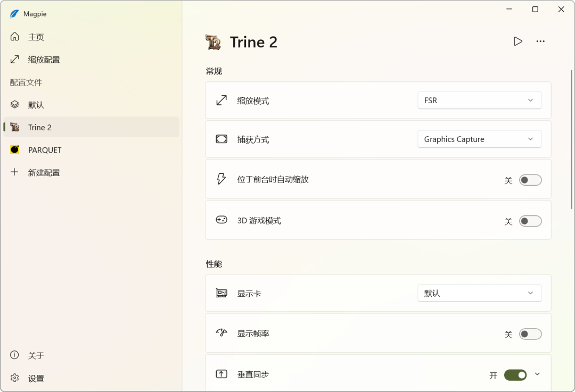The width and height of the screenshot is (575, 392).
Task: Turn on the 显示帧率 toggle
Action: [x=530, y=335]
